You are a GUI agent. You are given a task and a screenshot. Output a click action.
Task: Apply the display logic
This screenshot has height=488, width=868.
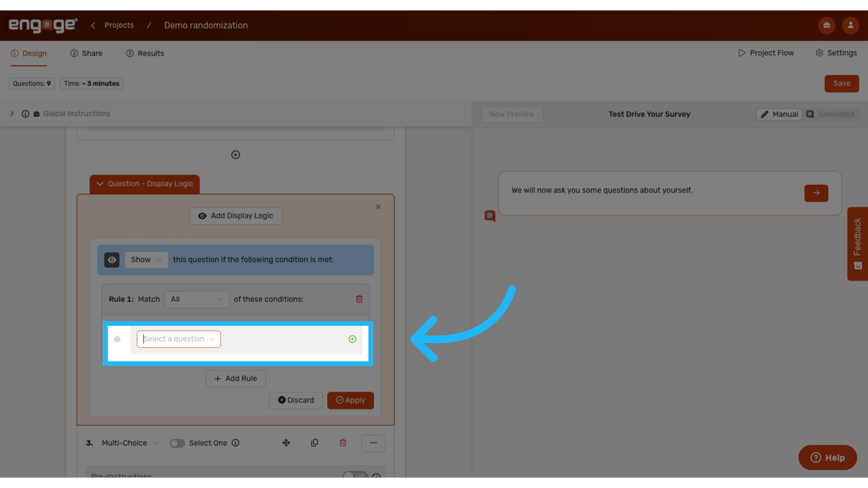(350, 400)
